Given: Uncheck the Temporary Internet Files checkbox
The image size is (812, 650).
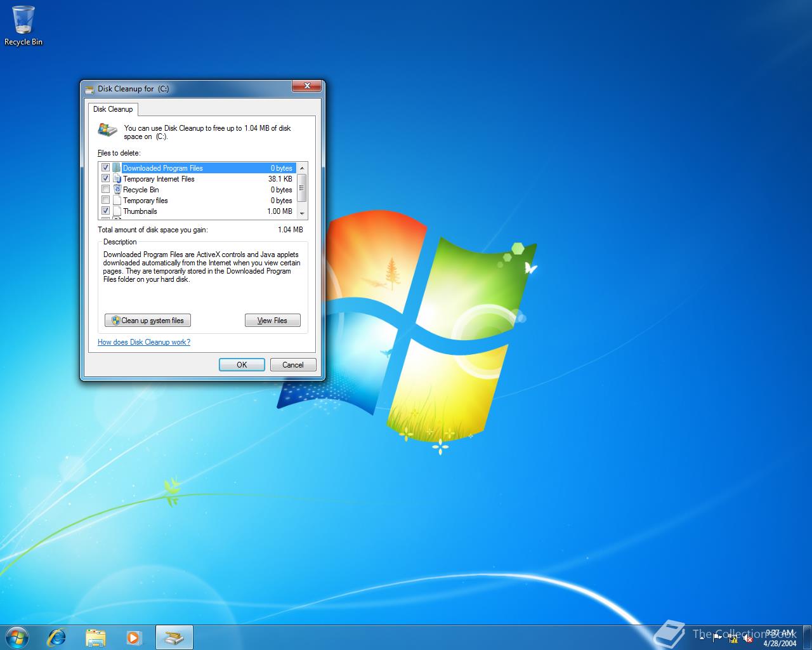Looking at the screenshot, I should (106, 179).
